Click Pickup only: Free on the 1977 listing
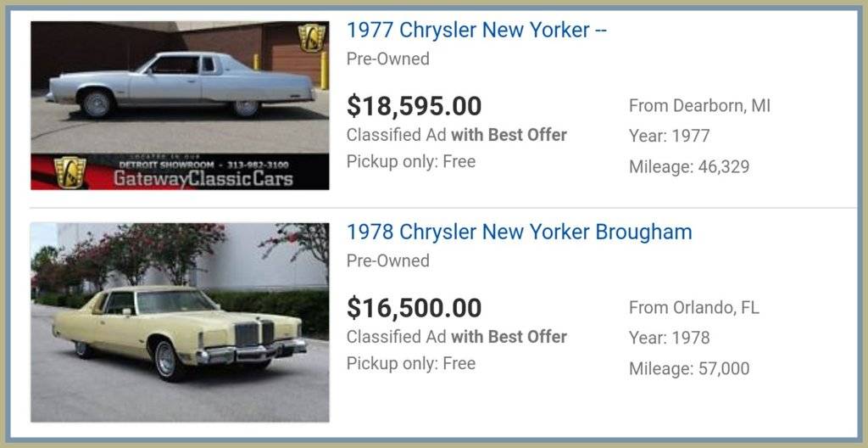The width and height of the screenshot is (868, 448). tap(410, 161)
